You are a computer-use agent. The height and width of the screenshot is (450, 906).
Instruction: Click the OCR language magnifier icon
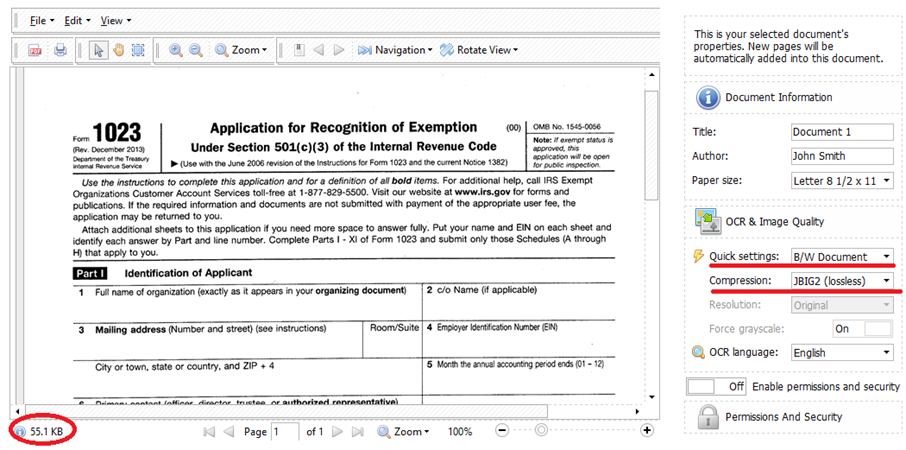tap(699, 352)
